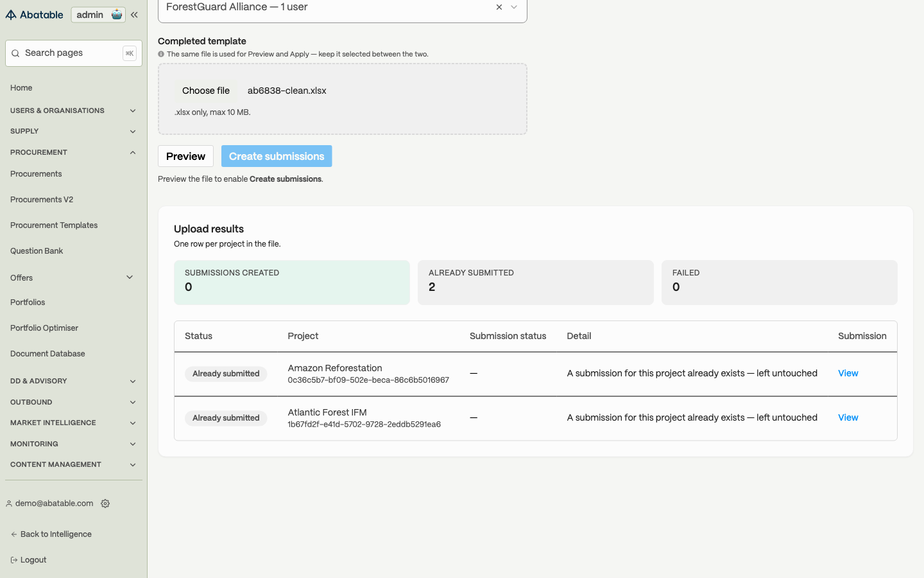Open settings via the gear icon
924x578 pixels.
[x=105, y=504]
